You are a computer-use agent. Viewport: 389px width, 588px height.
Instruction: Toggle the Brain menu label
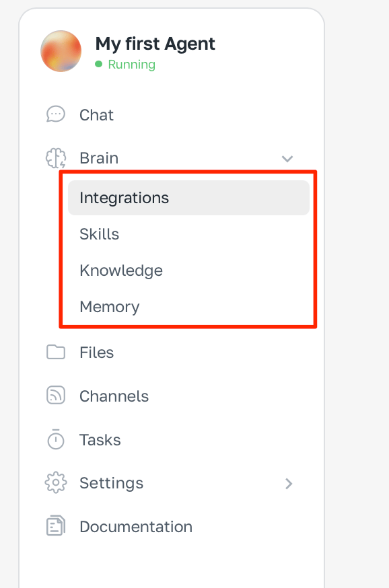pyautogui.click(x=99, y=158)
